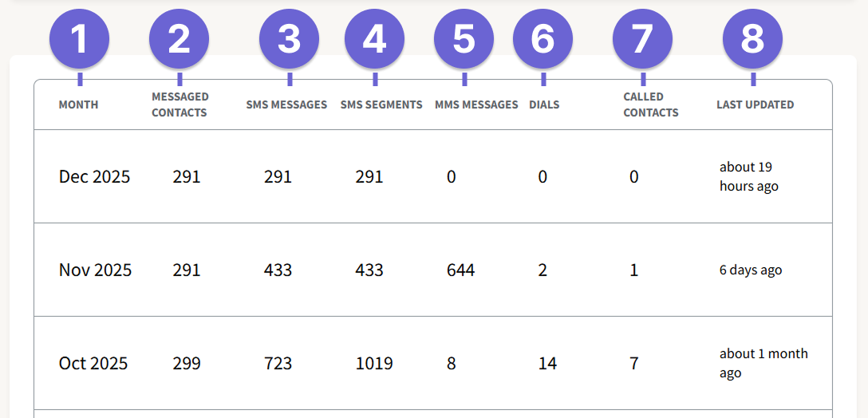Click Dec 2025 messaged contacts value 291
The image size is (868, 418).
point(187,176)
